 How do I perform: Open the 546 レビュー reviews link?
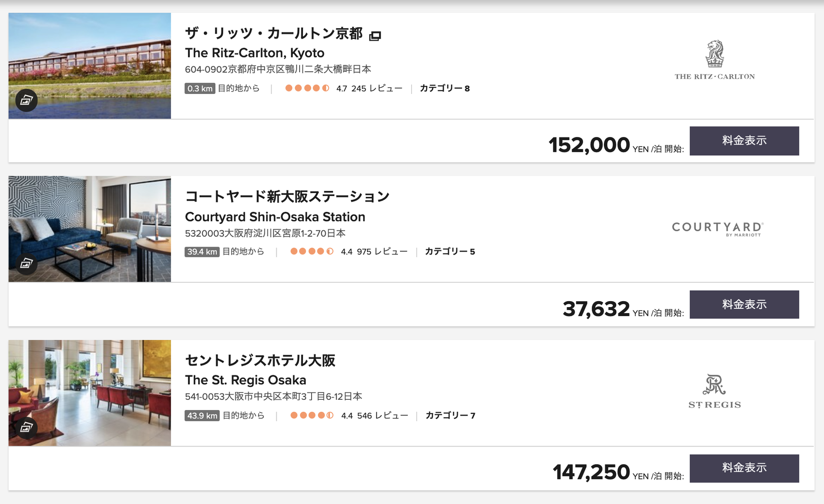coord(382,415)
